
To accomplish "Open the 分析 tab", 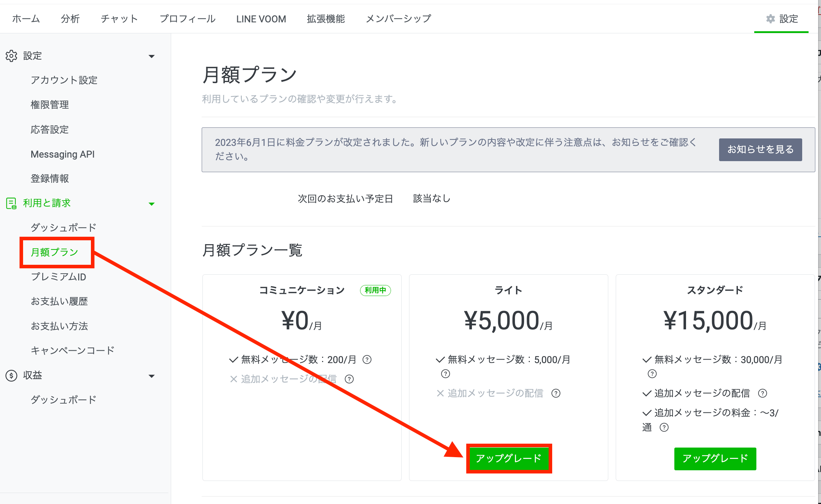I will [x=70, y=19].
